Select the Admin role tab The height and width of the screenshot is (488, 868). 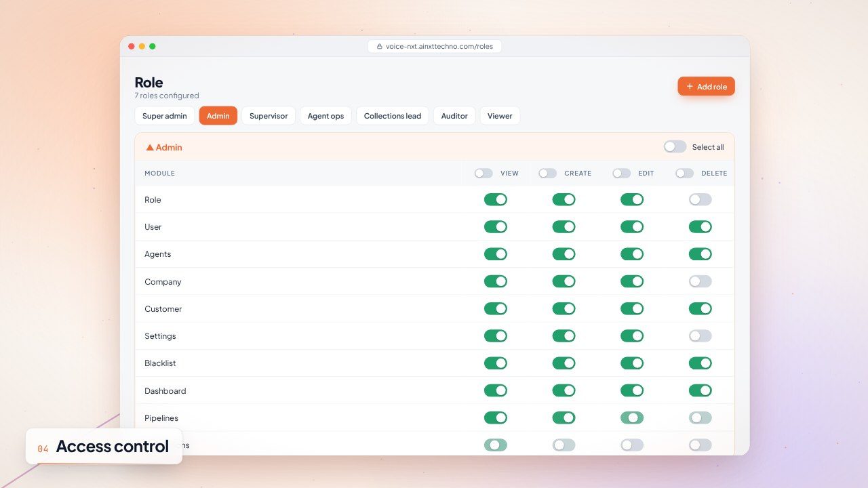pos(218,116)
